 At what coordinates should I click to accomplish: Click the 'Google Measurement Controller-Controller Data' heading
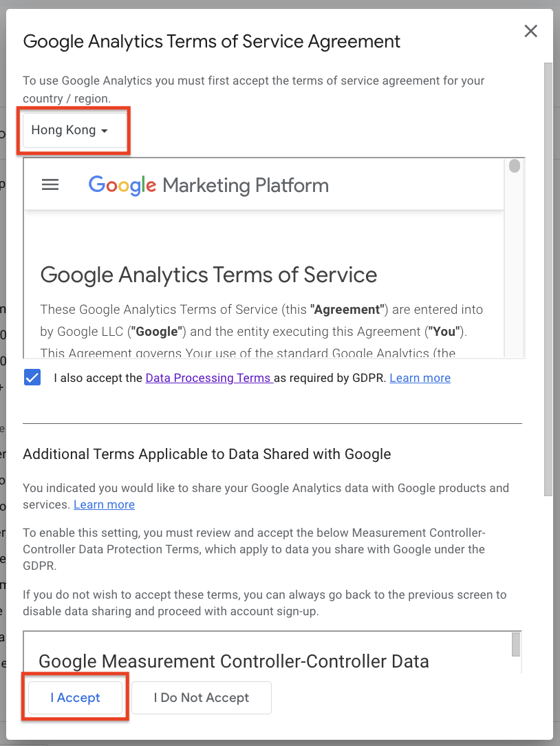pos(234,661)
